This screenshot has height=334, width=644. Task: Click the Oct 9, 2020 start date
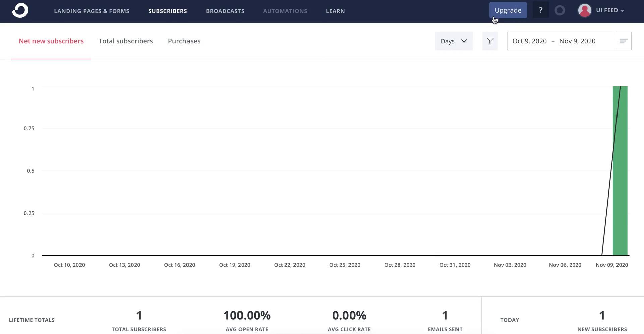[529, 41]
